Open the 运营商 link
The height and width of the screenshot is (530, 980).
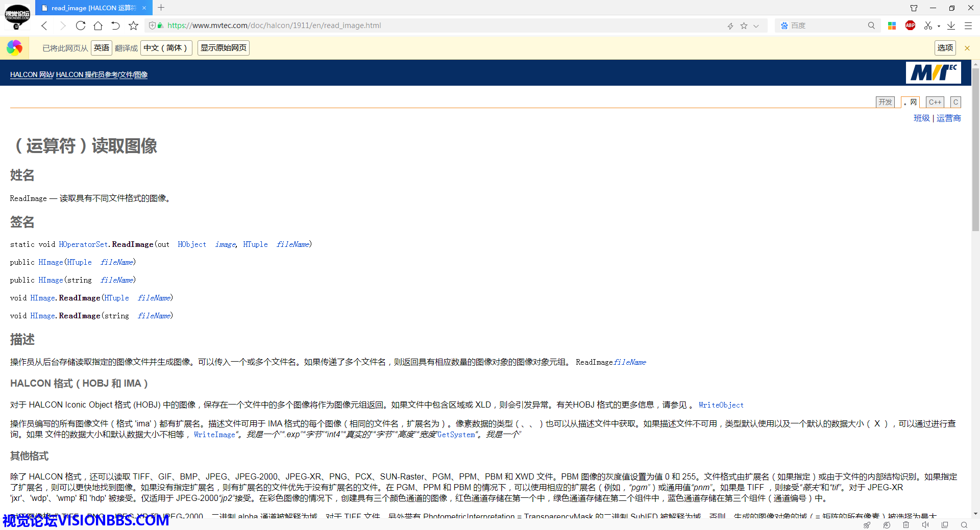(949, 118)
